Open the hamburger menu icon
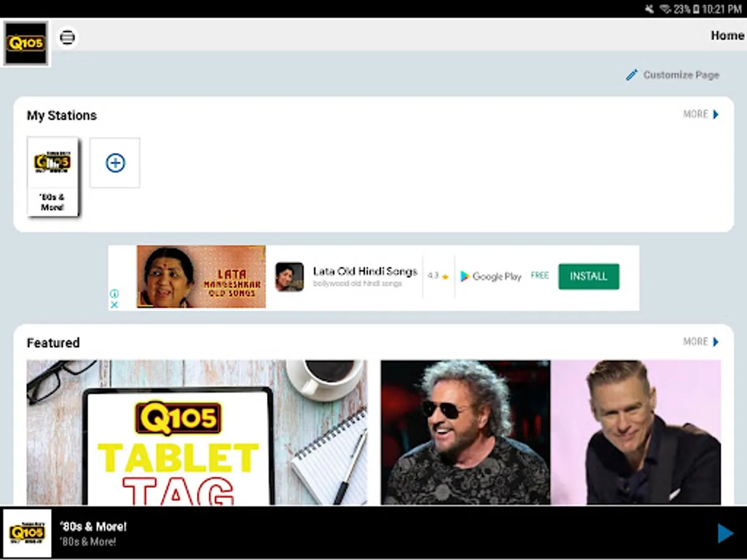 (x=67, y=37)
